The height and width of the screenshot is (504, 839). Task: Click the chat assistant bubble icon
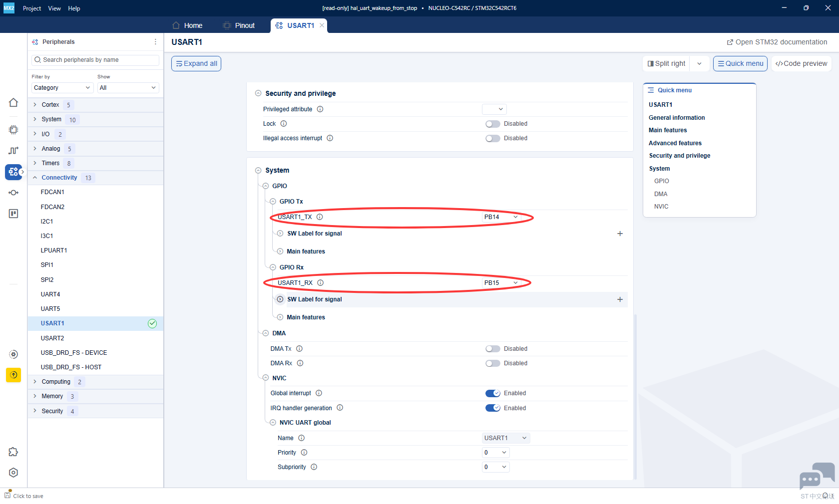click(817, 475)
